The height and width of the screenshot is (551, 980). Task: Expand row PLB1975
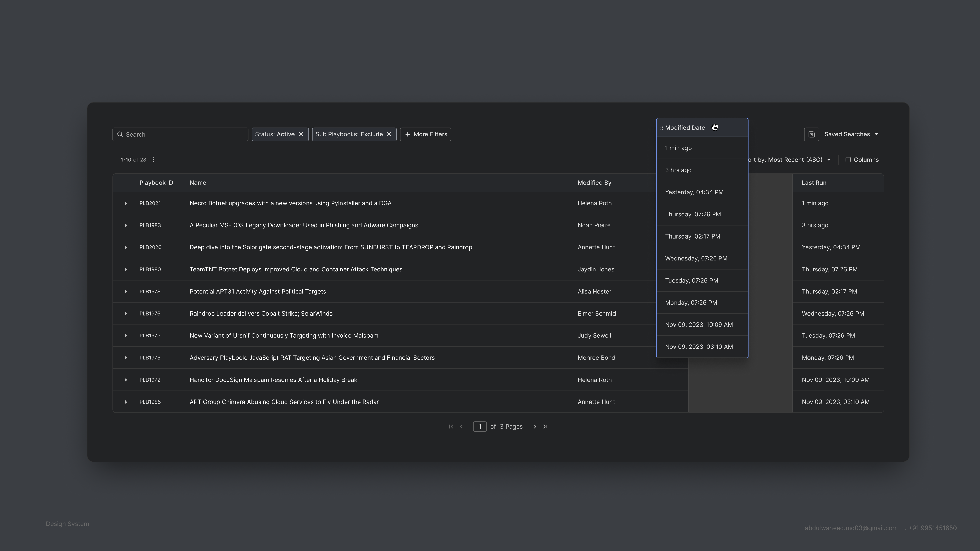[x=126, y=335]
